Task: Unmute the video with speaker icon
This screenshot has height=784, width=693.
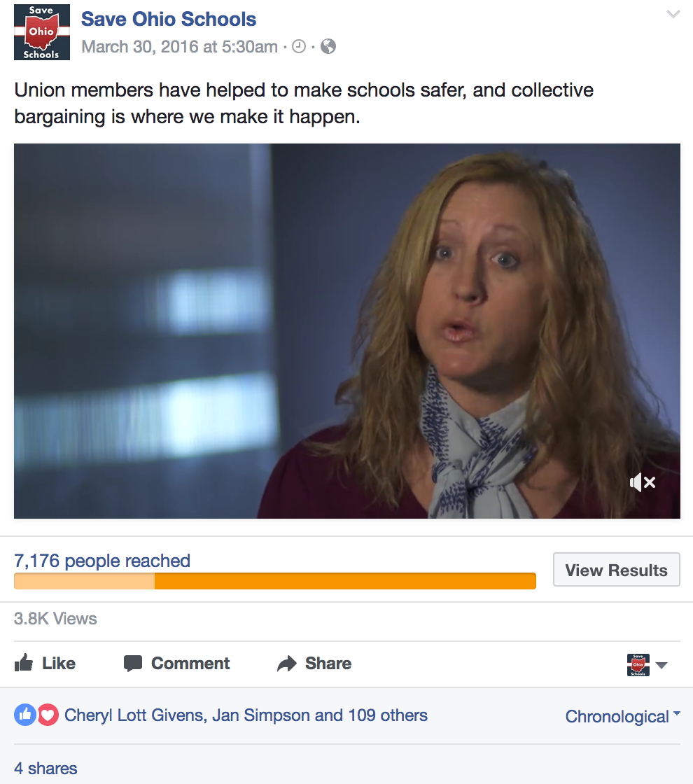Action: pyautogui.click(x=643, y=482)
